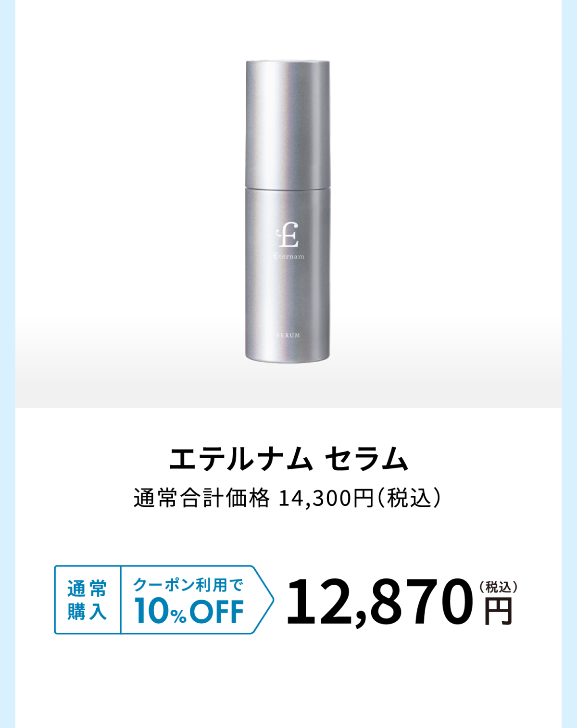Click the 通常合計価格 label
Image resolution: width=577 pixels, height=728 pixels.
202,498
